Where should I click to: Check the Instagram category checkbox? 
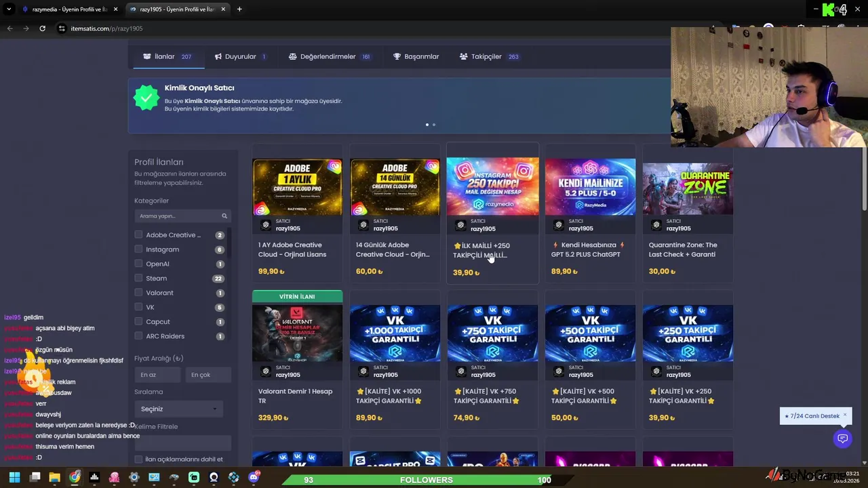[138, 249]
